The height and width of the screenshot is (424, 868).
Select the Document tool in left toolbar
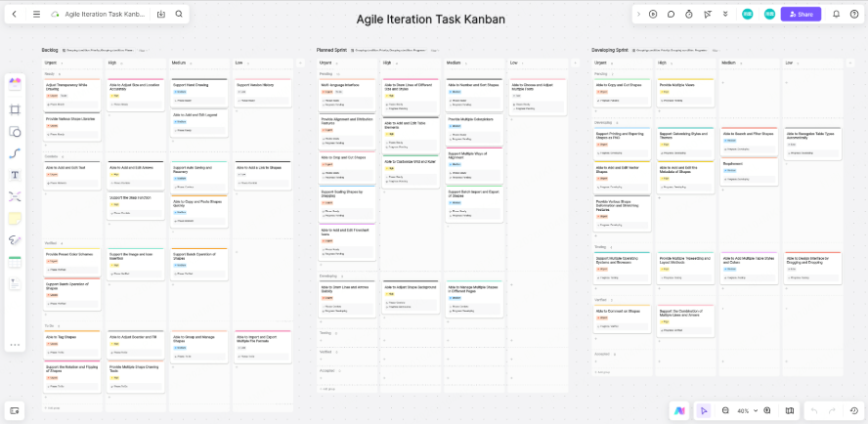(x=15, y=284)
